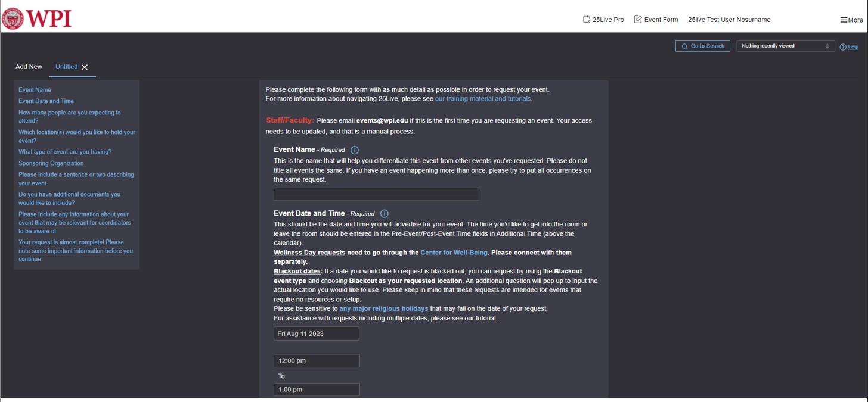Viewport: 868px width, 402px height.
Task: Jump to Sponsoring Organization section
Action: [51, 163]
